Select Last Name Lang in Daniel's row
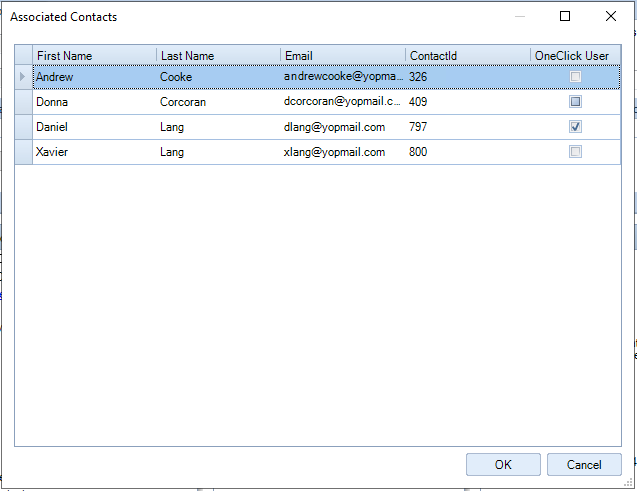 [219, 127]
